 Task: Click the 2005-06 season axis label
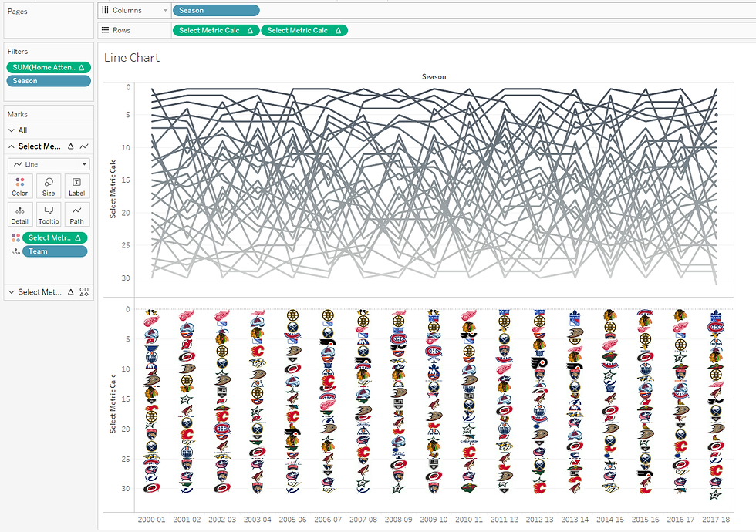(x=292, y=520)
